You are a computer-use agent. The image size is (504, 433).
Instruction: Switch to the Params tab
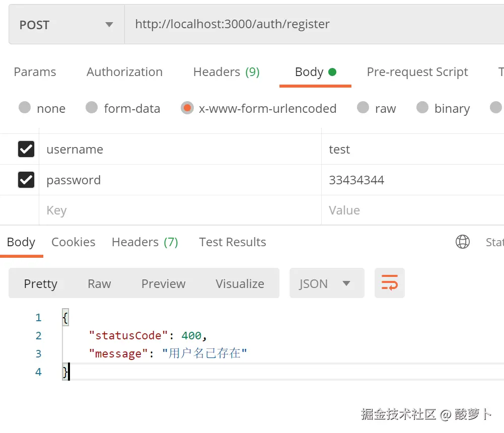(x=35, y=72)
